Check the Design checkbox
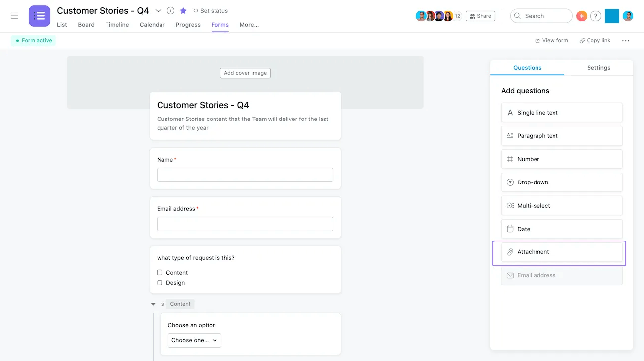644x361 pixels. (x=160, y=283)
